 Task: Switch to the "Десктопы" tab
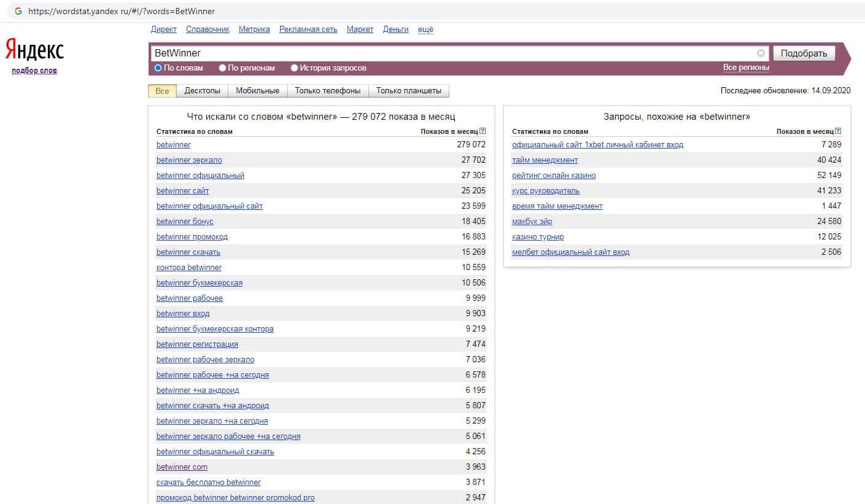[x=202, y=91]
